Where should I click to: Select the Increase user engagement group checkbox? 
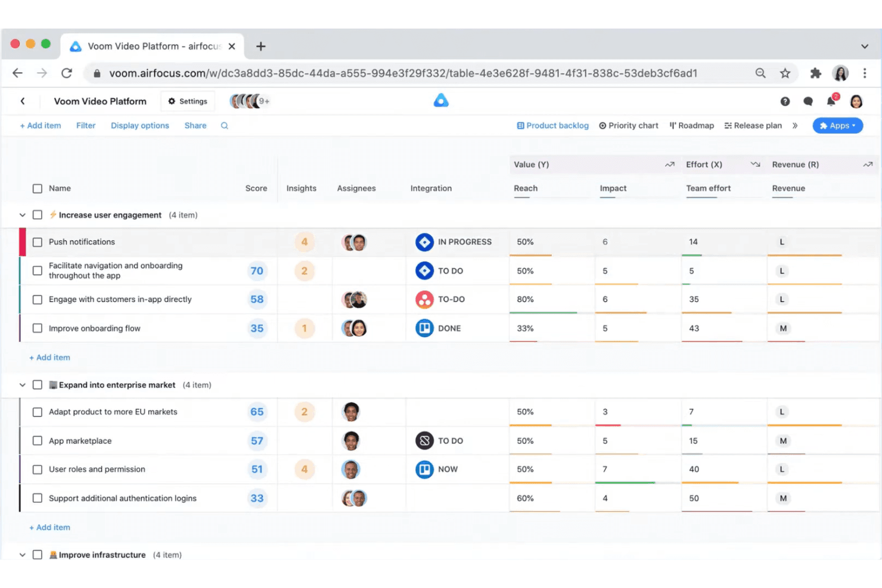pos(38,215)
